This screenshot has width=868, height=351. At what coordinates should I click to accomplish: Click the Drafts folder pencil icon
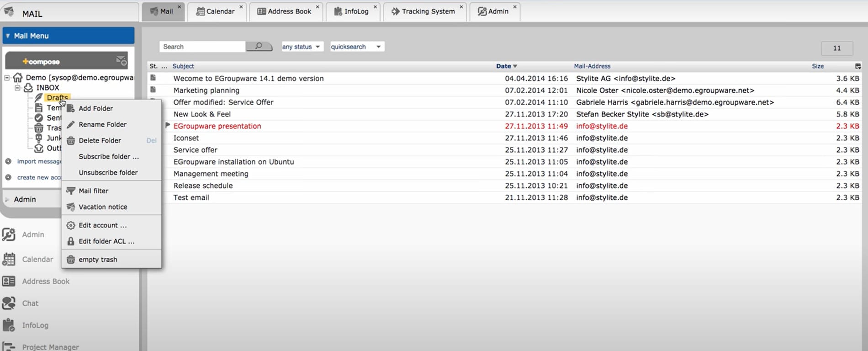click(x=39, y=97)
